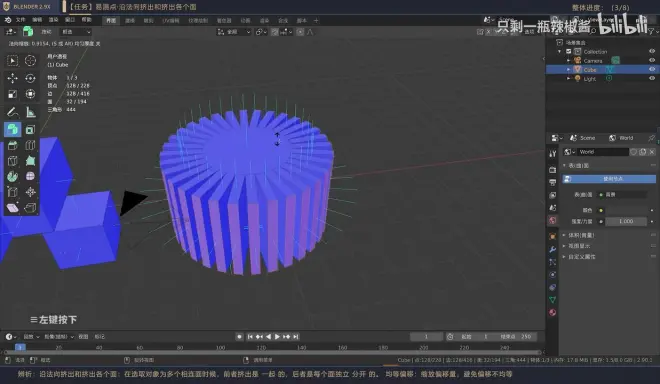Open the Modifiers wrench properties tab

(x=553, y=249)
